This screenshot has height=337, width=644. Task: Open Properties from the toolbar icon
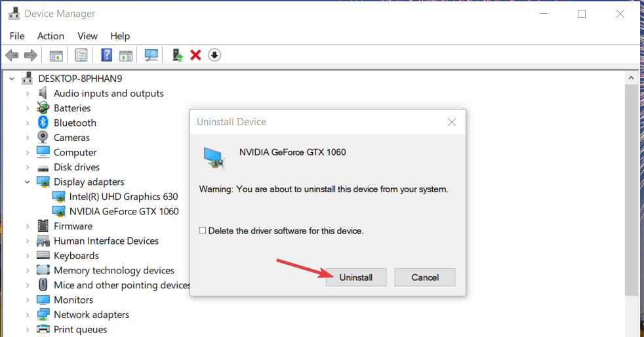[81, 55]
